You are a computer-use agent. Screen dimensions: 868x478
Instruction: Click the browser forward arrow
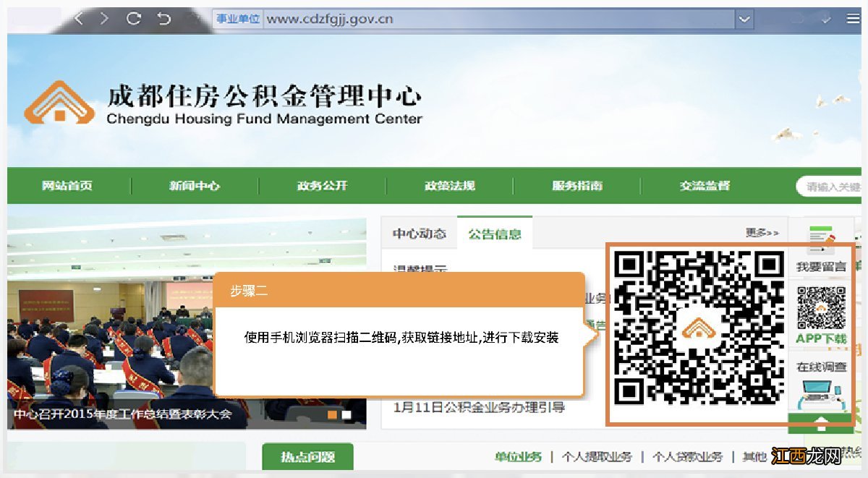(x=104, y=18)
